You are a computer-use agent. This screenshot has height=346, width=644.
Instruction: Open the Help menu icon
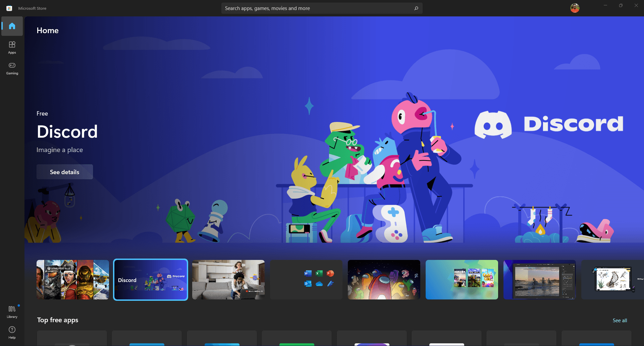click(12, 332)
